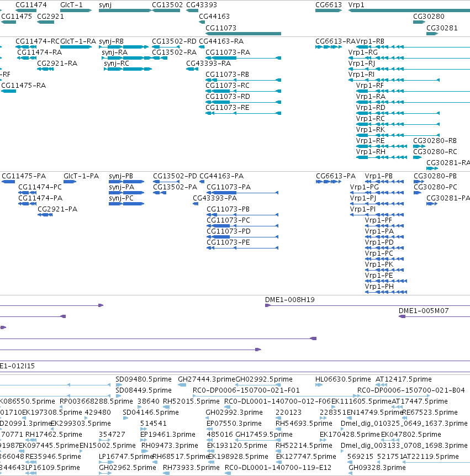Viewport: 470px width, 476px height.
Task: Click transcript Vrp1-RH
Action: click(x=371, y=152)
